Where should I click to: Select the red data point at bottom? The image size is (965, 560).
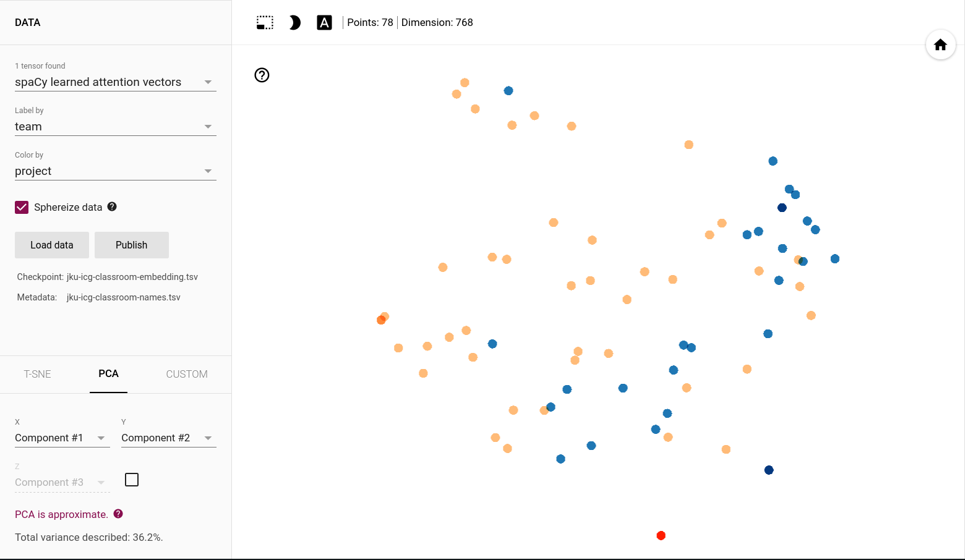pos(661,535)
